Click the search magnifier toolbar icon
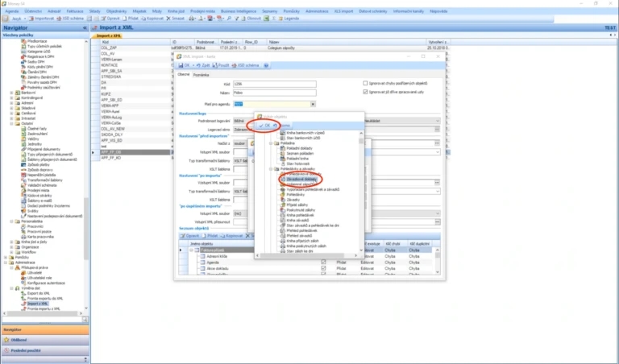The height and width of the screenshot is (364, 619). [x=229, y=19]
